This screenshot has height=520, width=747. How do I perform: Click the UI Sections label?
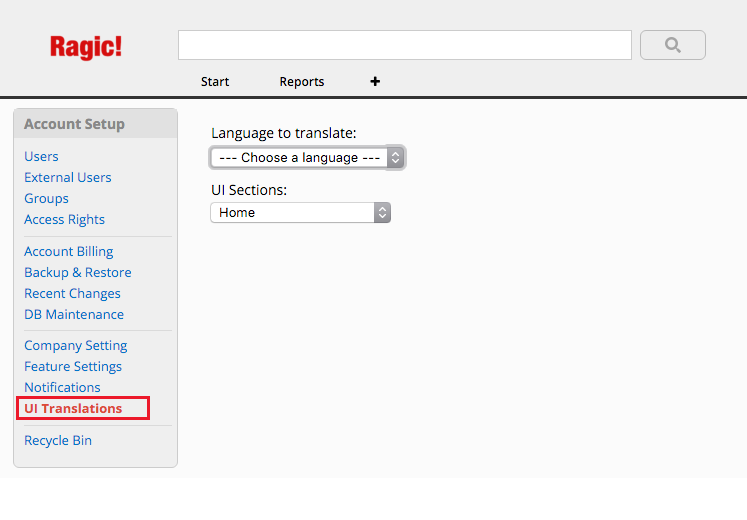point(249,190)
